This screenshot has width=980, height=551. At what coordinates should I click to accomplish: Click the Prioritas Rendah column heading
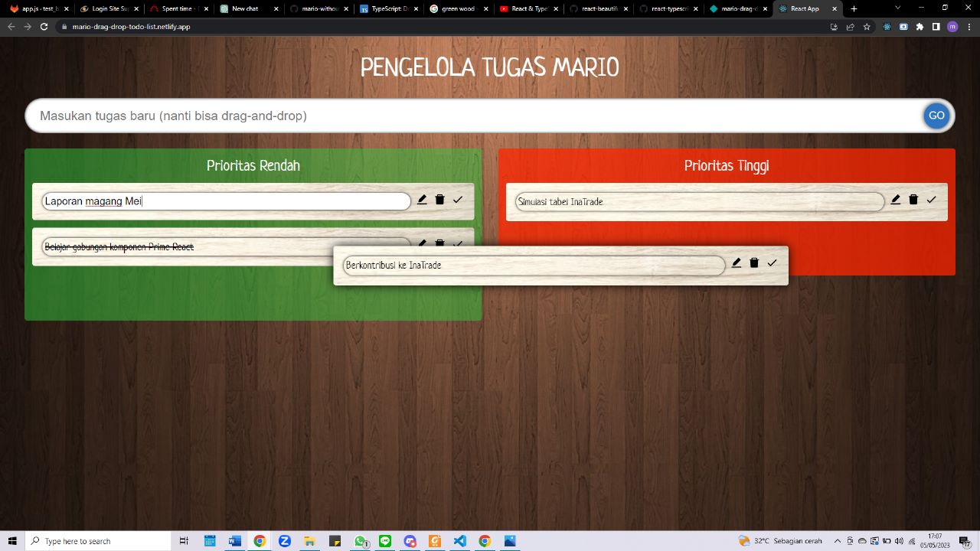(x=253, y=166)
